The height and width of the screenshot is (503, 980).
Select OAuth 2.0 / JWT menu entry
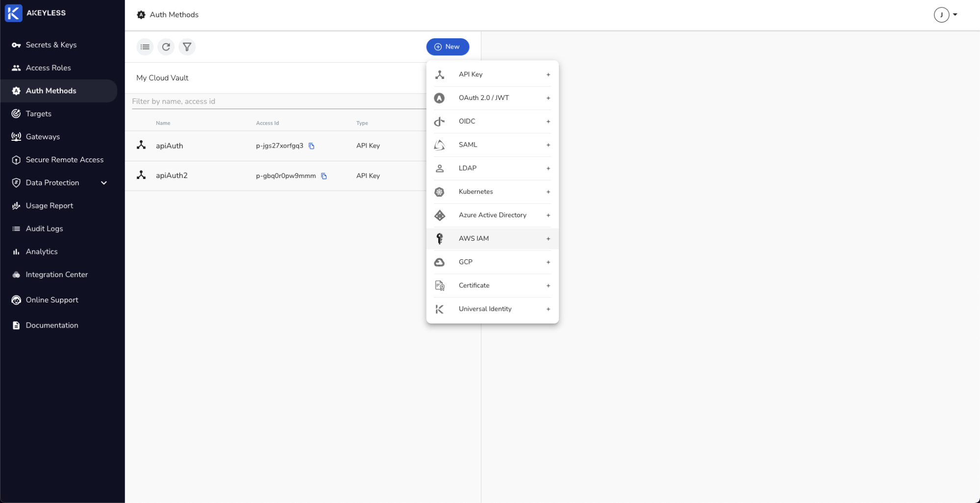point(492,98)
